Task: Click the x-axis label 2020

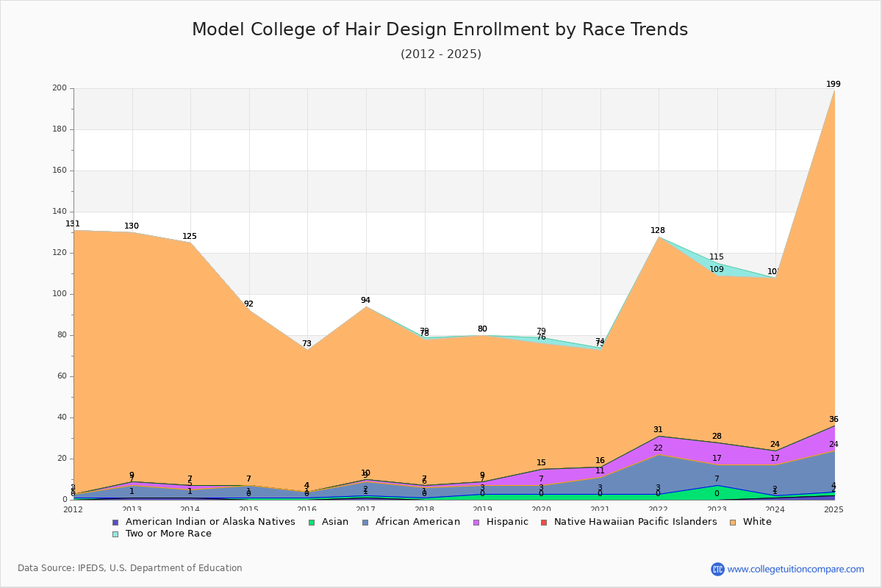Action: coord(541,509)
